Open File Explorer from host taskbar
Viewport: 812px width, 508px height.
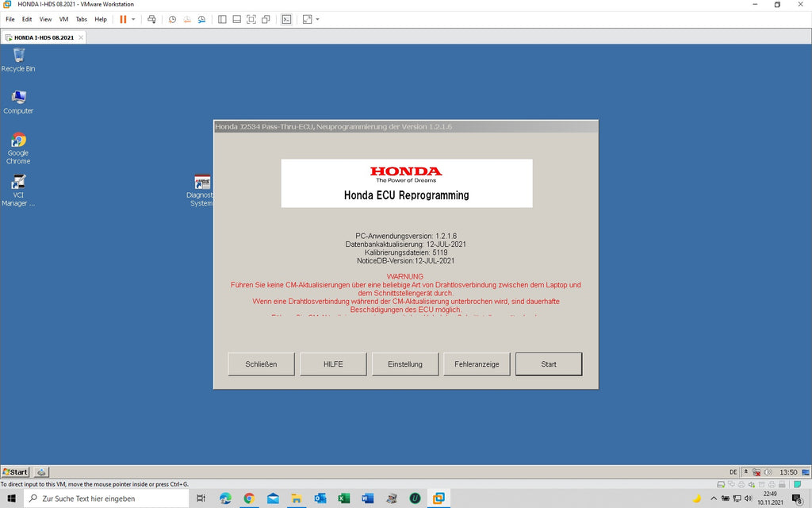tap(297, 498)
